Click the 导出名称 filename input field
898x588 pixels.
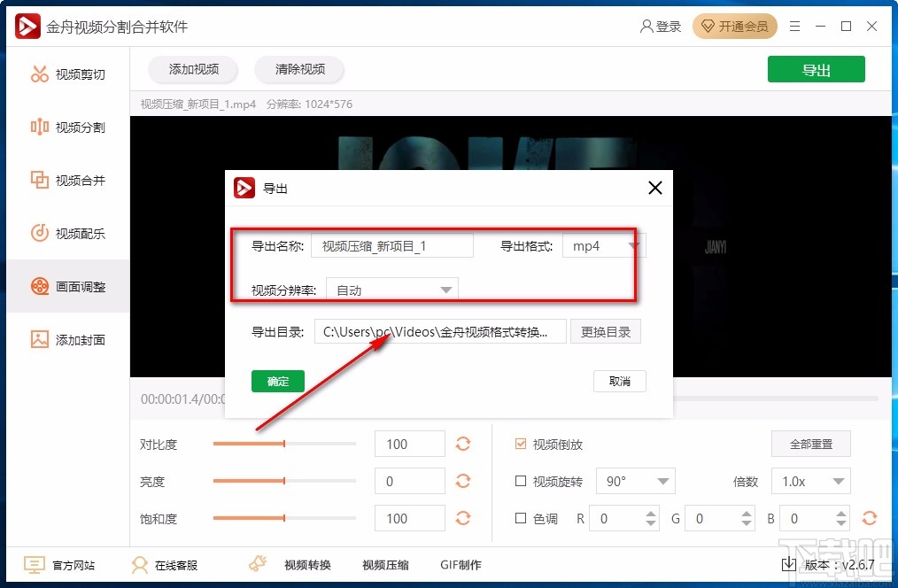click(392, 245)
